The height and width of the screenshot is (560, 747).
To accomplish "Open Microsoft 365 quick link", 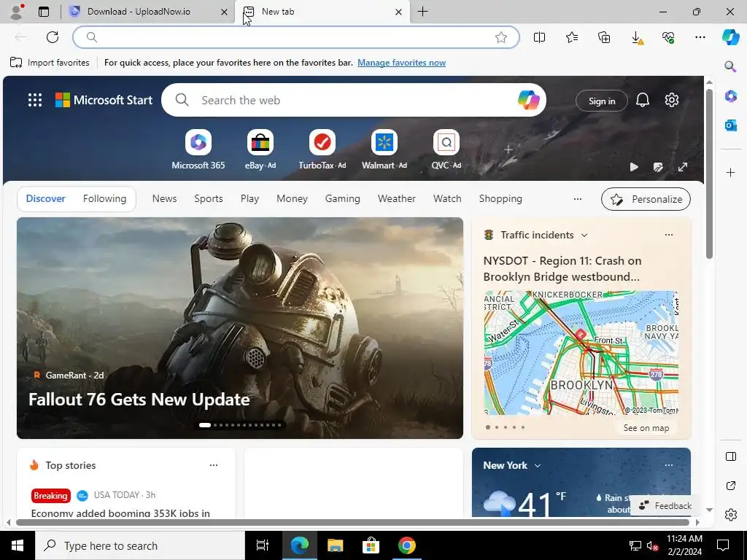I will [x=198, y=149].
